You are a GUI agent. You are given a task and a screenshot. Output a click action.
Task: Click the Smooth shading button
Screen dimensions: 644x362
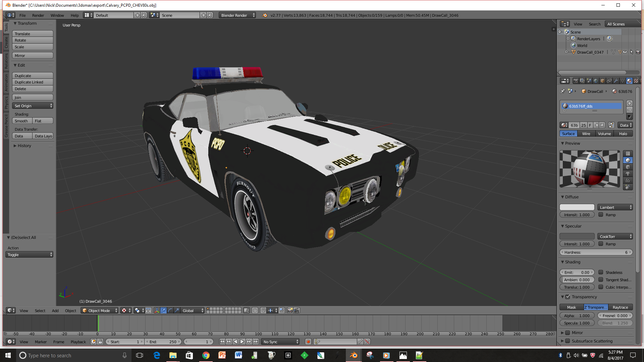22,121
